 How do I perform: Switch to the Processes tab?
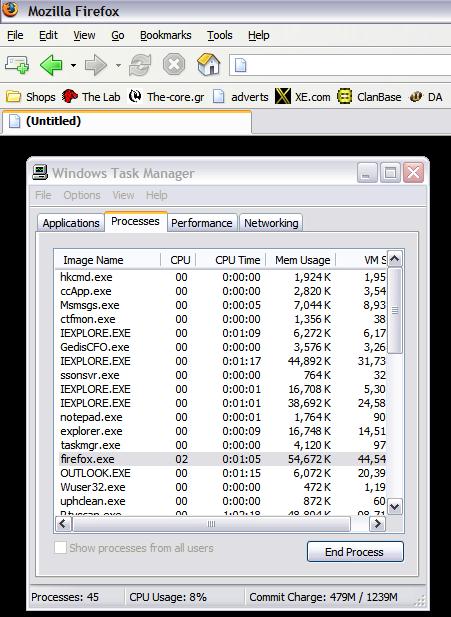pyautogui.click(x=135, y=222)
